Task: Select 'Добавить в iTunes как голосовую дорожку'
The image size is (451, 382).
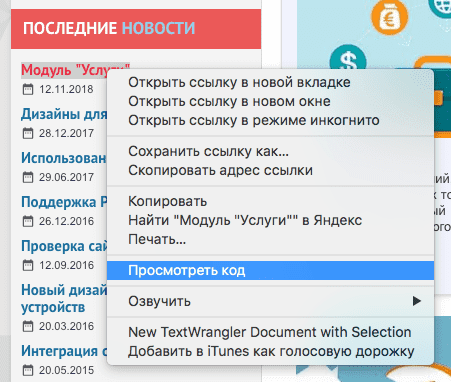Action: pyautogui.click(x=270, y=351)
